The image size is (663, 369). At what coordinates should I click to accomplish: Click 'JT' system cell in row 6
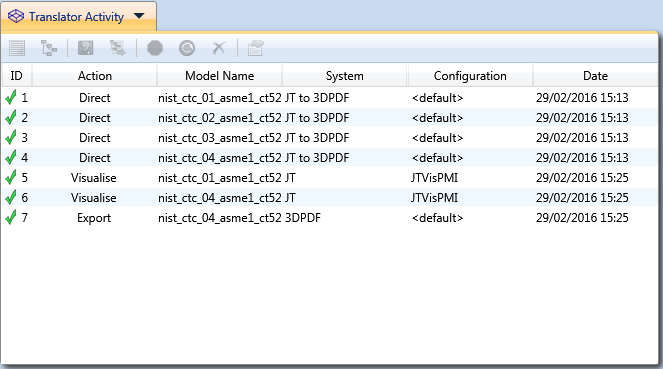[x=290, y=198]
